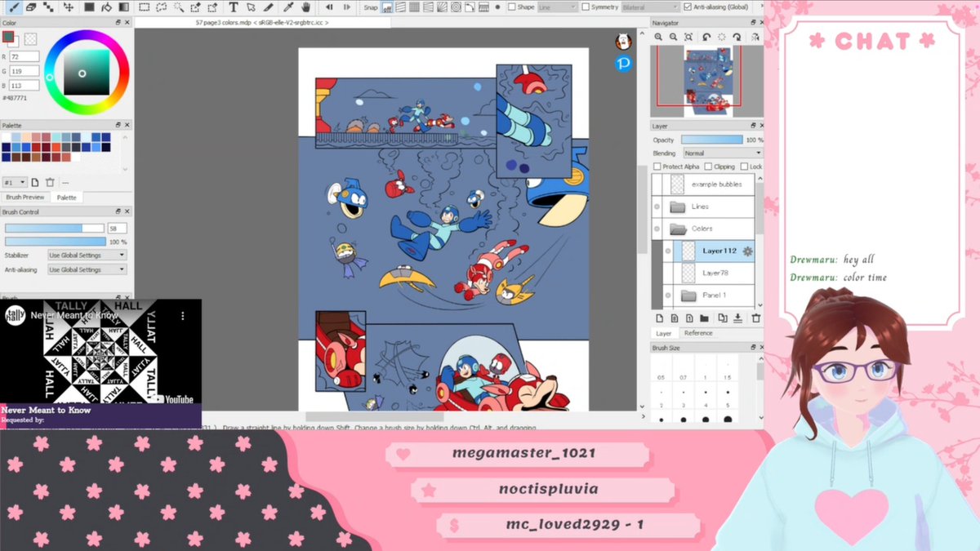The image size is (980, 551).
Task: Create a new layer folder
Action: [x=704, y=318]
